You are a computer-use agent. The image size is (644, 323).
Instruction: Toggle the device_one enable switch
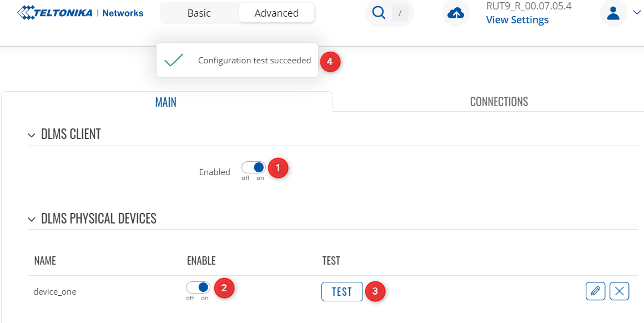click(x=198, y=287)
